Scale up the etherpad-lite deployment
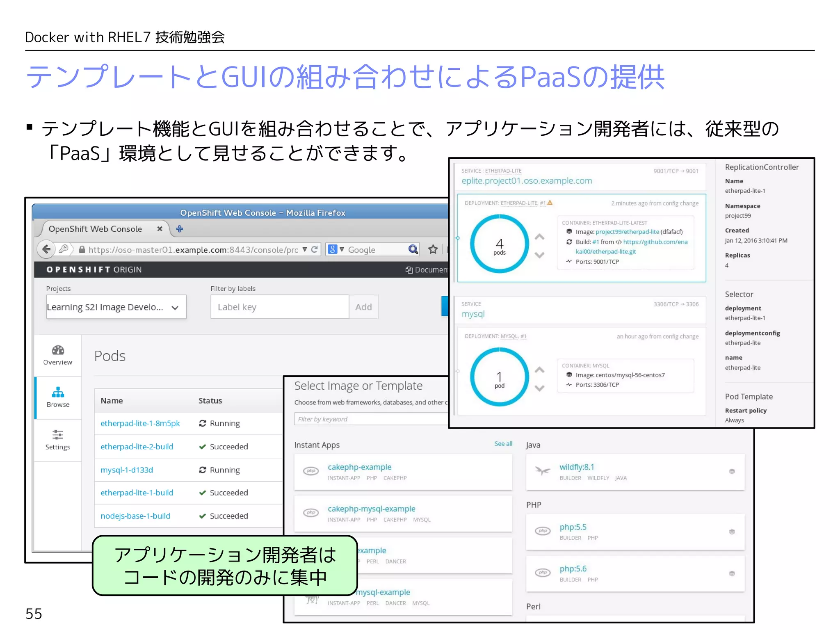Viewport: 840px width, 630px height. pos(539,237)
